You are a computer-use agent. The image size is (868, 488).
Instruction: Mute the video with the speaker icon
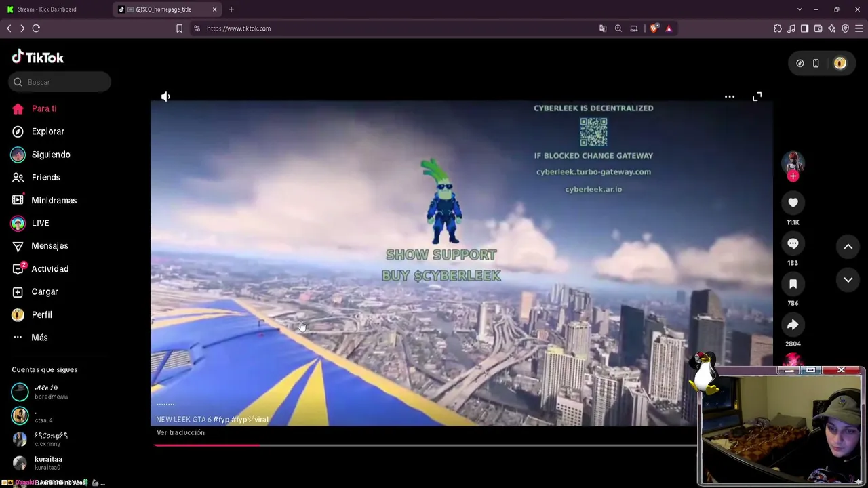[x=165, y=97]
